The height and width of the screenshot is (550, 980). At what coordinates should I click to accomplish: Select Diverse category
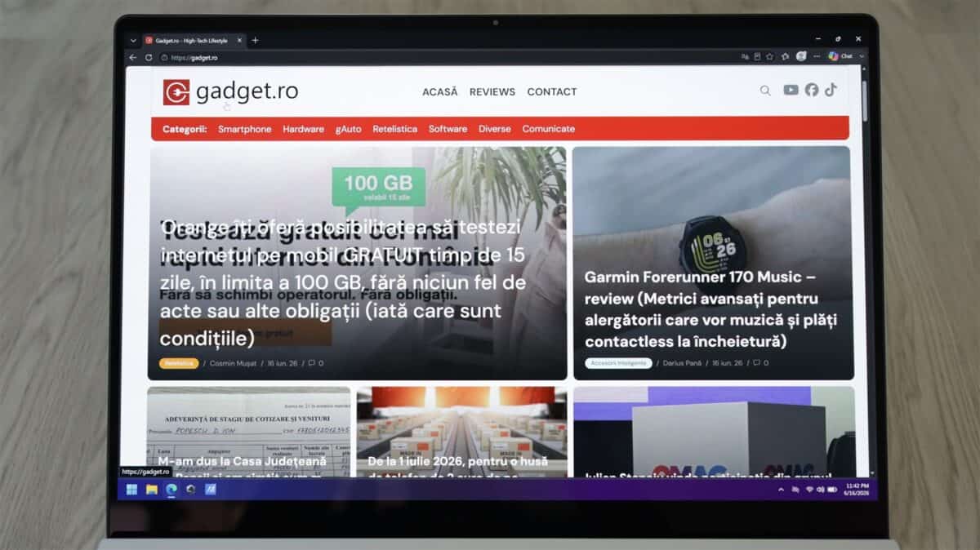click(494, 129)
